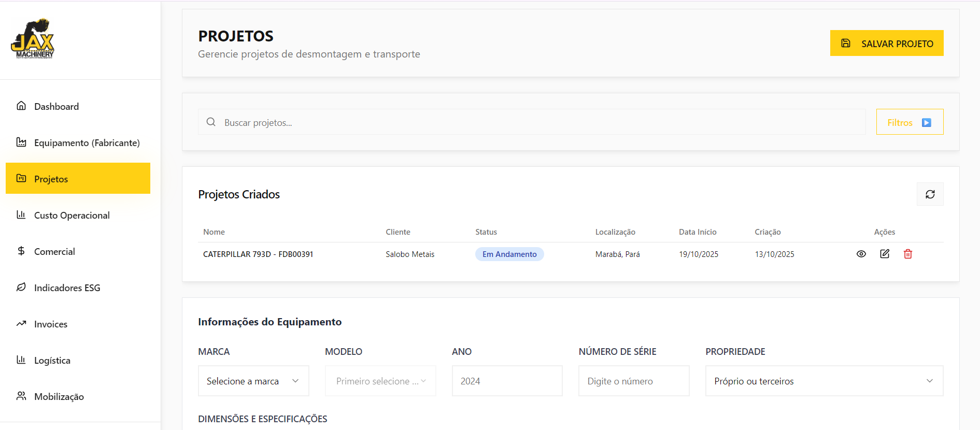Screen dimensions: 980x430
Task: Click the Custo Operacional bar chart icon
Action: pyautogui.click(x=21, y=214)
